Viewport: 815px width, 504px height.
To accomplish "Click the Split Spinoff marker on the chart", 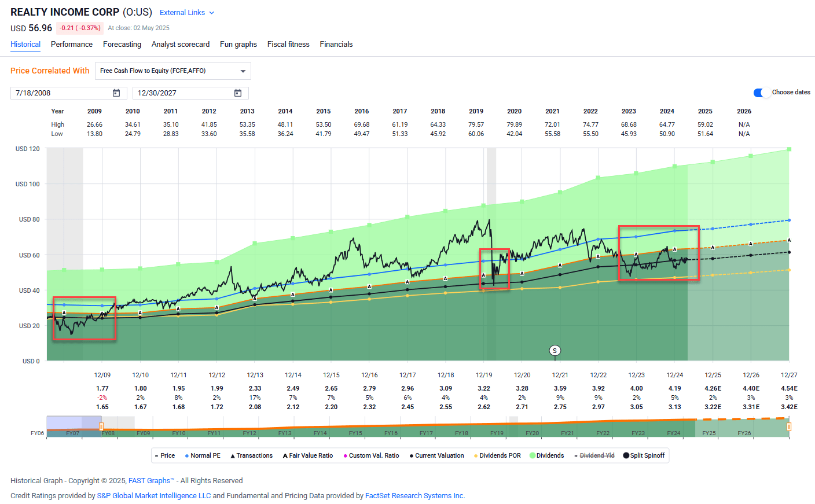I will (555, 350).
